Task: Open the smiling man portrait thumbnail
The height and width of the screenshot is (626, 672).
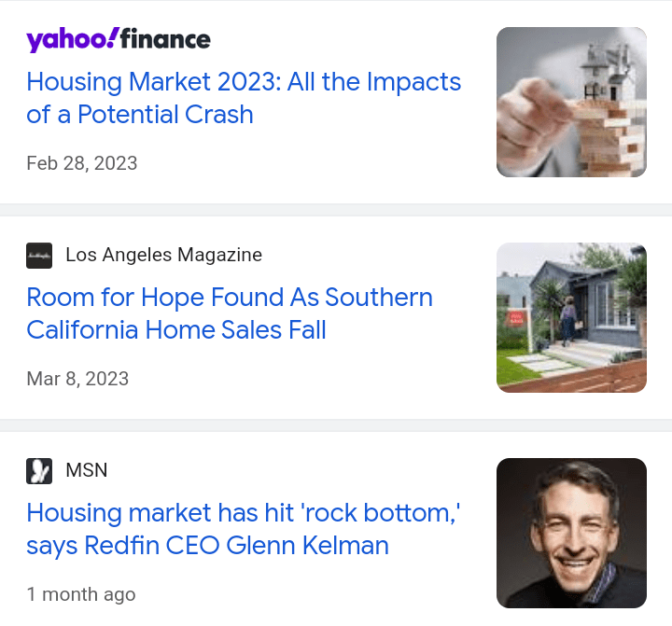Action: tap(571, 533)
